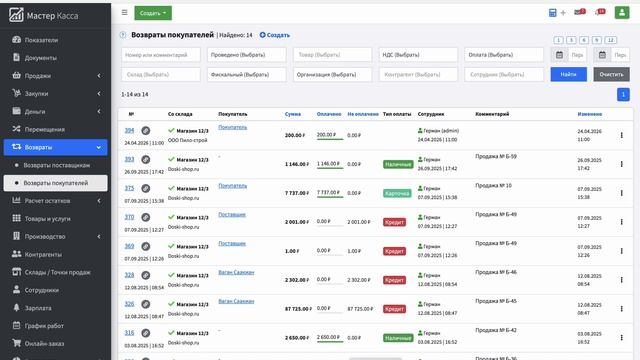
Task: Open the Оплата (Выбрать) dropdown
Action: 504,55
